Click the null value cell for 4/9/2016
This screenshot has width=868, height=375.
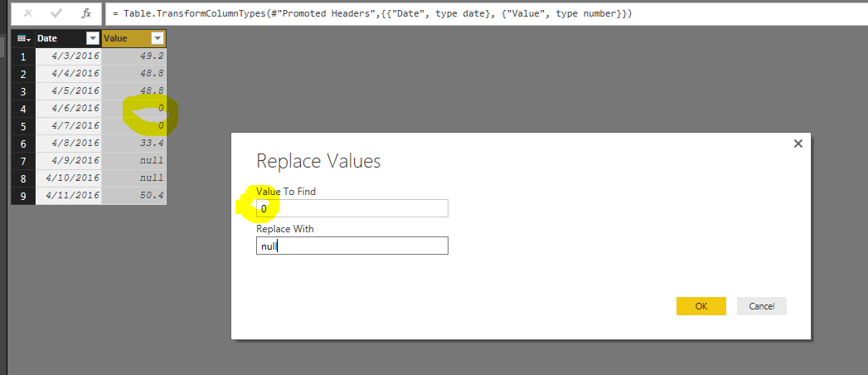[x=134, y=161]
